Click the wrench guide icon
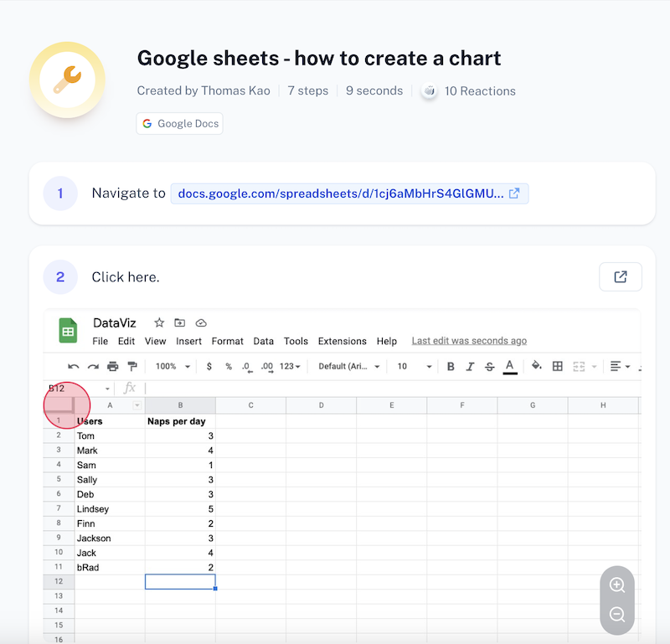The height and width of the screenshot is (644, 670). coord(68,80)
